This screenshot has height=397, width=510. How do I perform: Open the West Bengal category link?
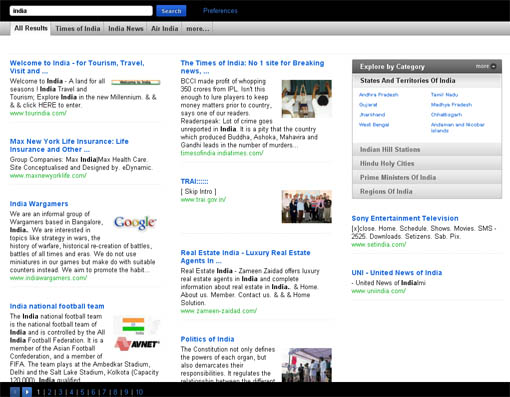[x=374, y=125]
